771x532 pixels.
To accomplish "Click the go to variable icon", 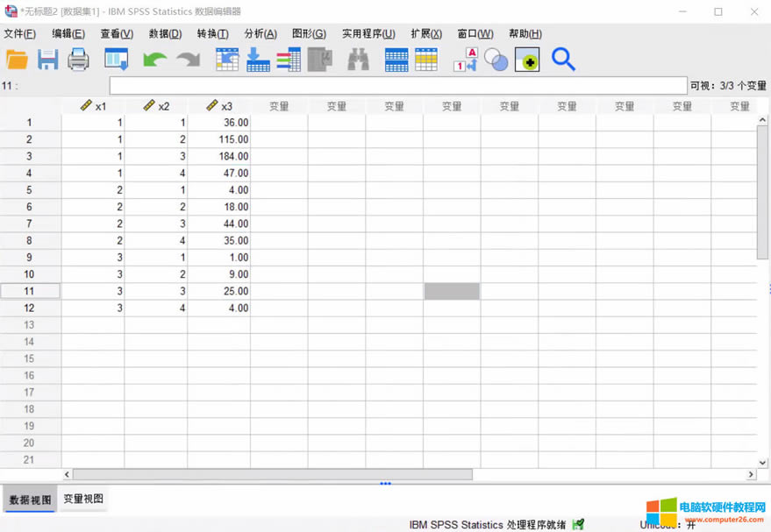I will (258, 60).
